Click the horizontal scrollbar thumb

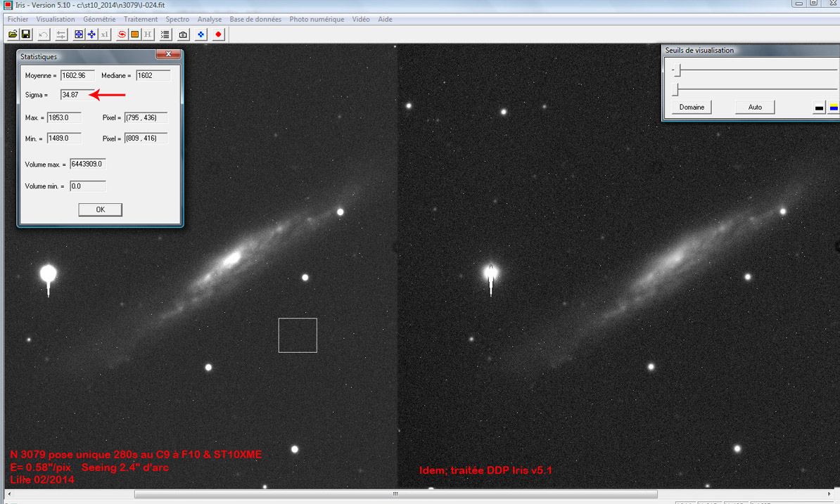[x=396, y=494]
